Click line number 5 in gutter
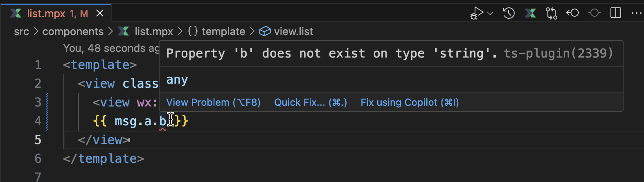This screenshot has width=644, height=182. pyautogui.click(x=38, y=140)
